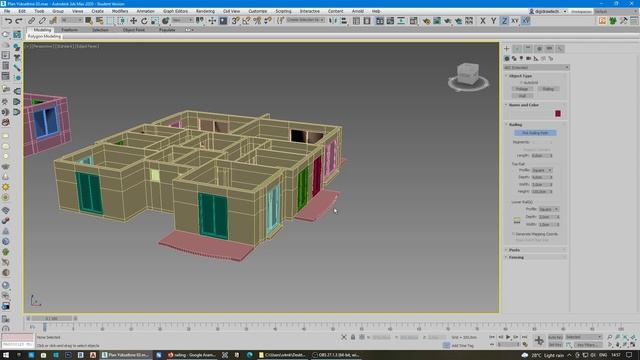Viewport: 640px width, 360px height.
Task: Click the Wall object type button
Action: [522, 96]
